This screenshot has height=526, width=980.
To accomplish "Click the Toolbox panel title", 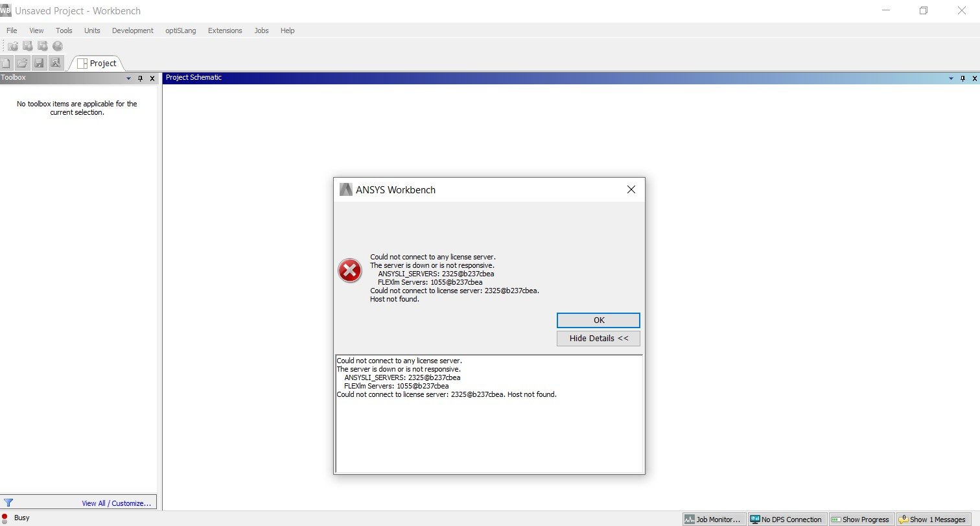I will [x=13, y=78].
